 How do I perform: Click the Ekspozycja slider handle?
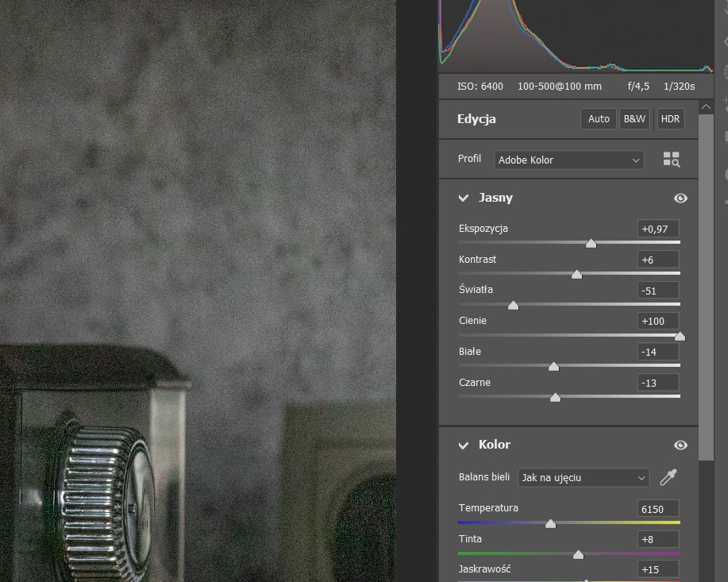(591, 244)
